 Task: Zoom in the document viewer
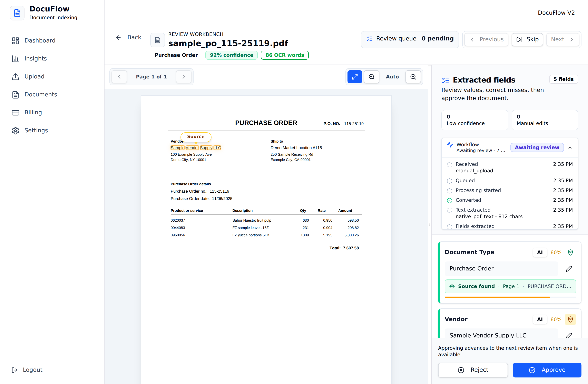413,77
